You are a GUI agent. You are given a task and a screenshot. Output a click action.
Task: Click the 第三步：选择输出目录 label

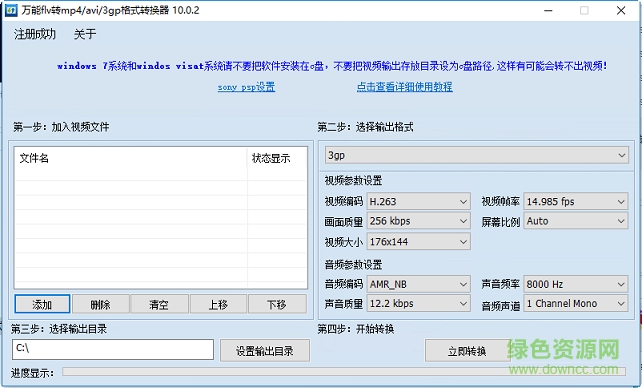coord(59,329)
